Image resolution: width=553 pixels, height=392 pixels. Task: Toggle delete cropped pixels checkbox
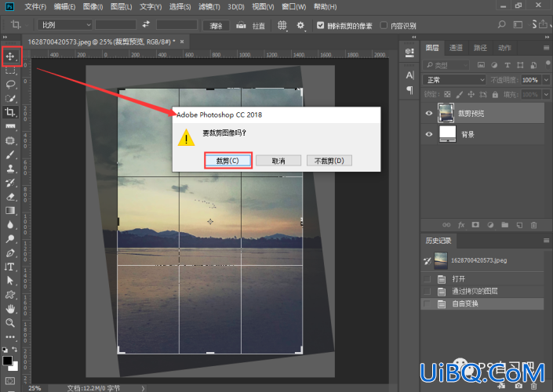click(320, 25)
